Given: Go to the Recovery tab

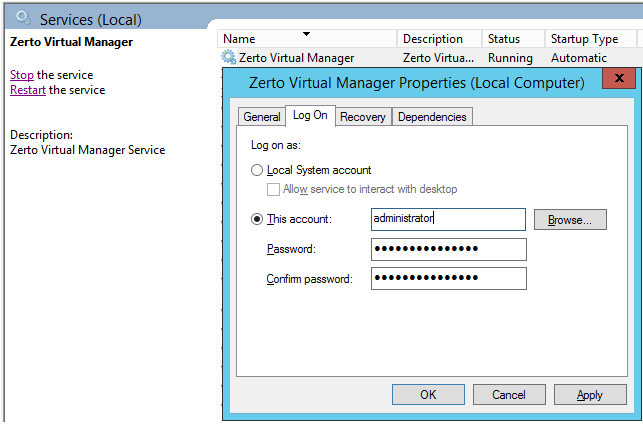Looking at the screenshot, I should coord(363,117).
